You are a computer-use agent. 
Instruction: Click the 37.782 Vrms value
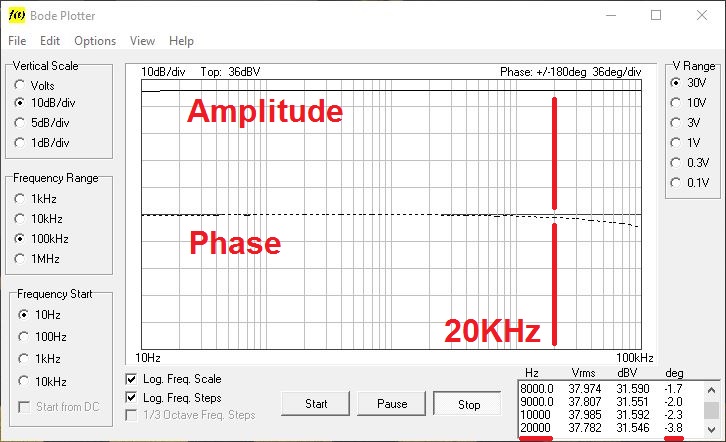pyautogui.click(x=585, y=428)
